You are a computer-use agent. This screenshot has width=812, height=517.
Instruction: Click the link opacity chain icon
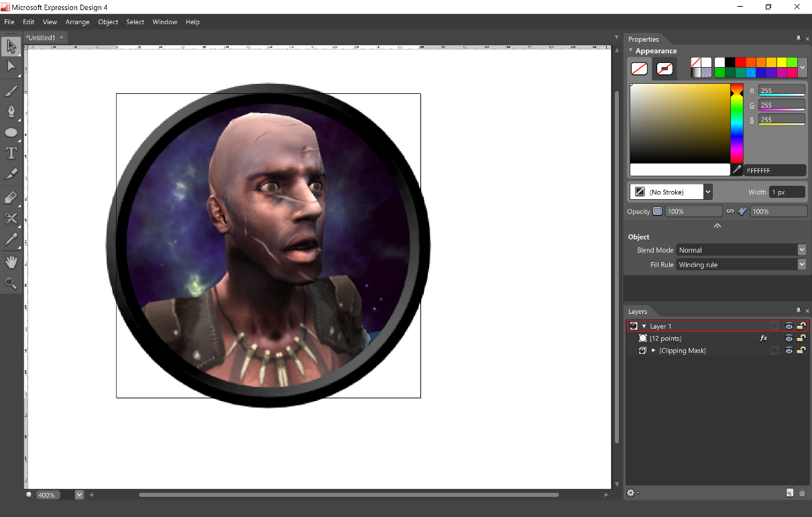click(730, 211)
